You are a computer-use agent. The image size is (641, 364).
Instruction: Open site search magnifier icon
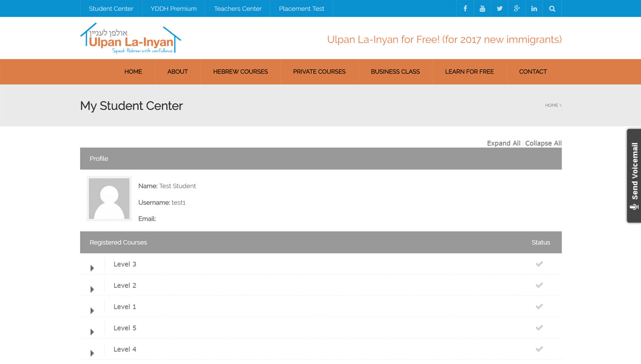pyautogui.click(x=552, y=9)
